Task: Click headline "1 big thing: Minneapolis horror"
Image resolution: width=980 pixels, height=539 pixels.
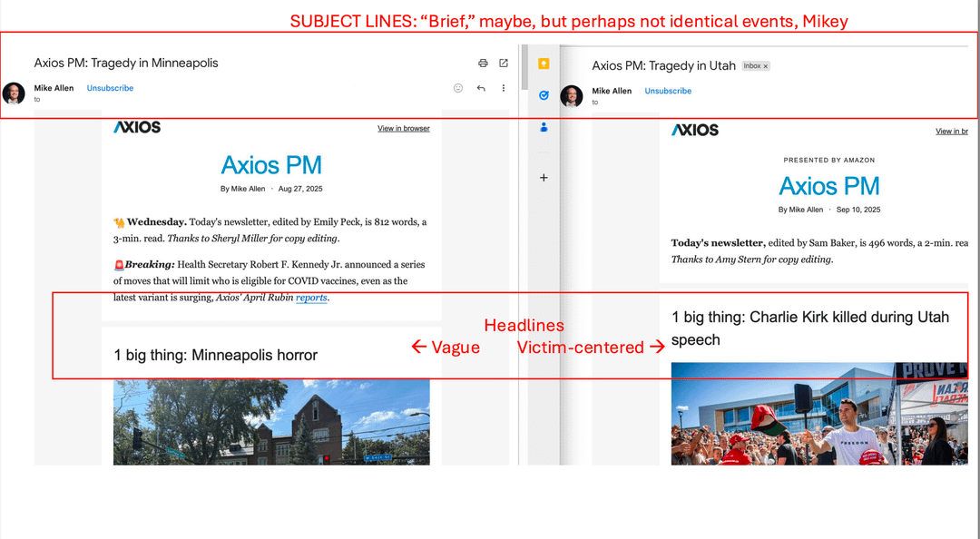Action: [x=216, y=355]
